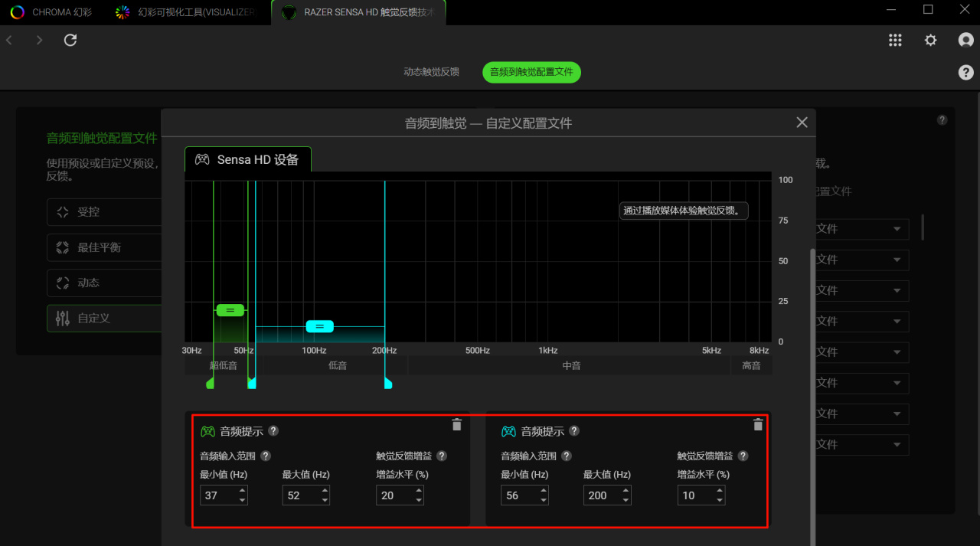This screenshot has width=980, height=546.
Task: Open the 动态触觉反馈 tab
Action: 432,72
